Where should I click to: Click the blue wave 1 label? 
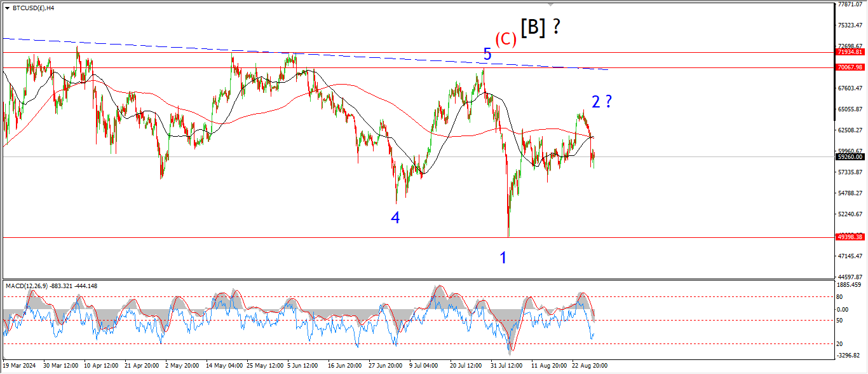(x=503, y=258)
